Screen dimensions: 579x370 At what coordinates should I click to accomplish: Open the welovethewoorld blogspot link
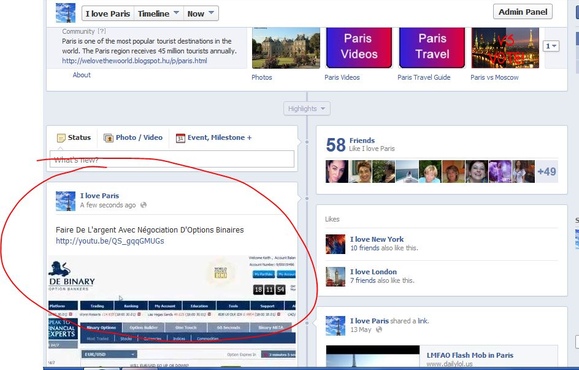point(134,61)
